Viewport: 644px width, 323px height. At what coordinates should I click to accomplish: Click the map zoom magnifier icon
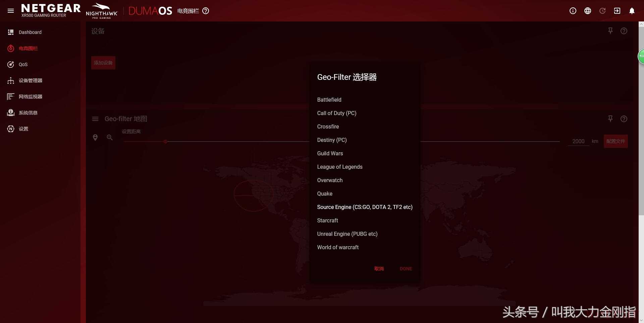pyautogui.click(x=110, y=138)
